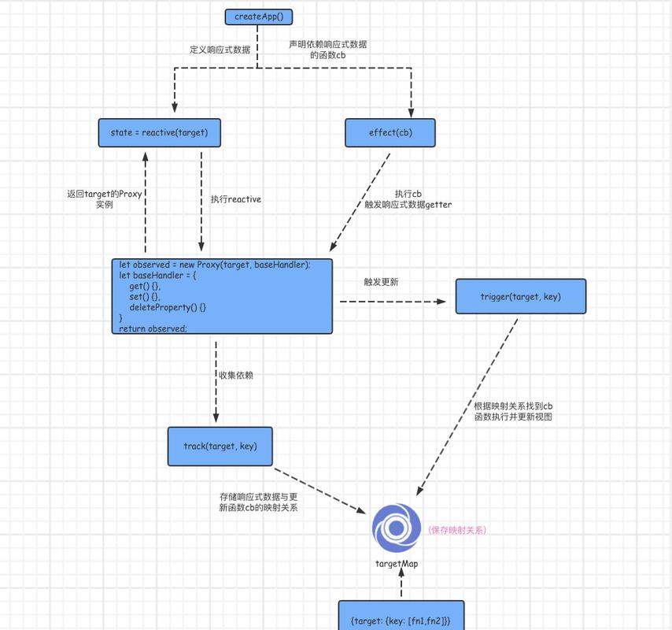Viewport: 672px width, 630px height.
Task: Click the createApp() node
Action: pyautogui.click(x=259, y=16)
